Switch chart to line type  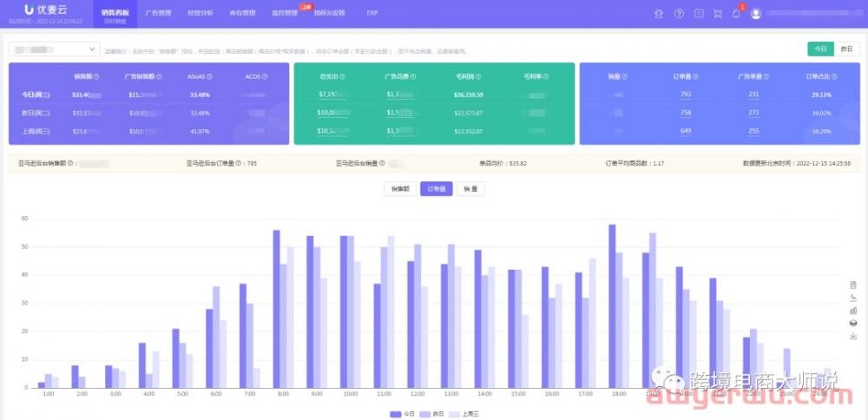(853, 298)
